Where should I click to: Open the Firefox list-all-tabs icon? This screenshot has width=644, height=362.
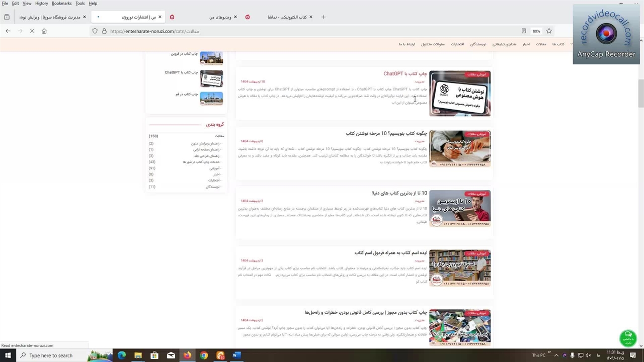coord(7,17)
